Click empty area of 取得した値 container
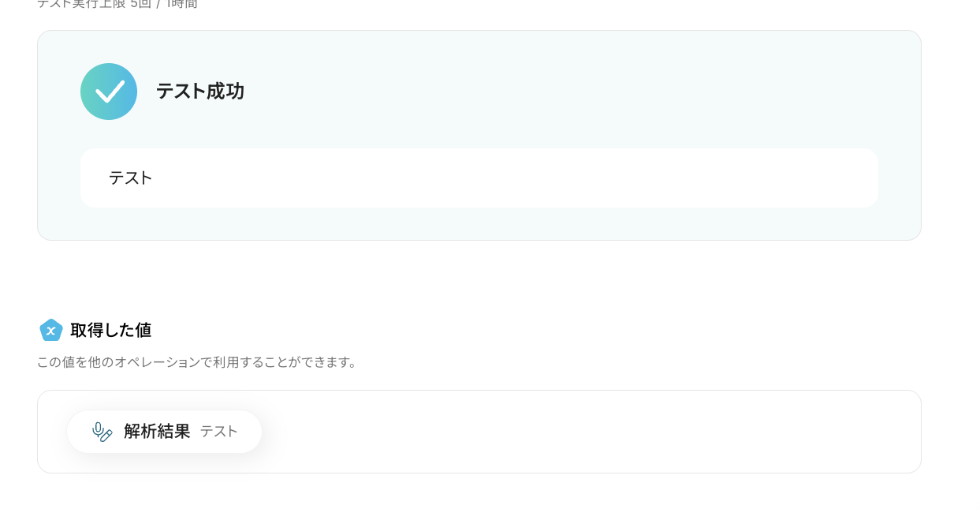The width and height of the screenshot is (980, 509). click(x=591, y=432)
